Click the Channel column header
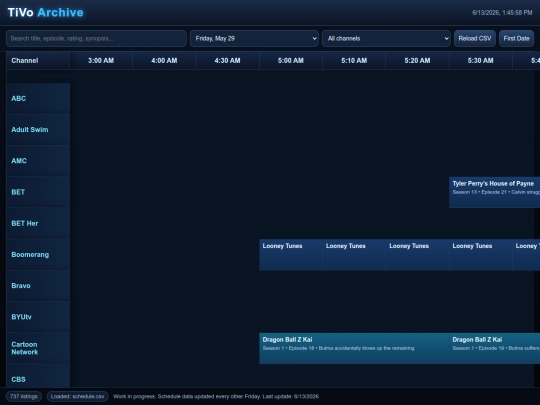 [38, 61]
